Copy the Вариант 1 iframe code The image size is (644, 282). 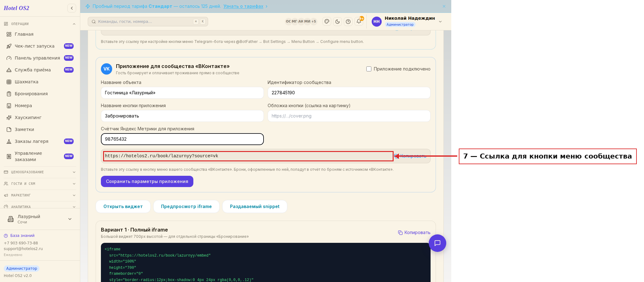(x=414, y=232)
